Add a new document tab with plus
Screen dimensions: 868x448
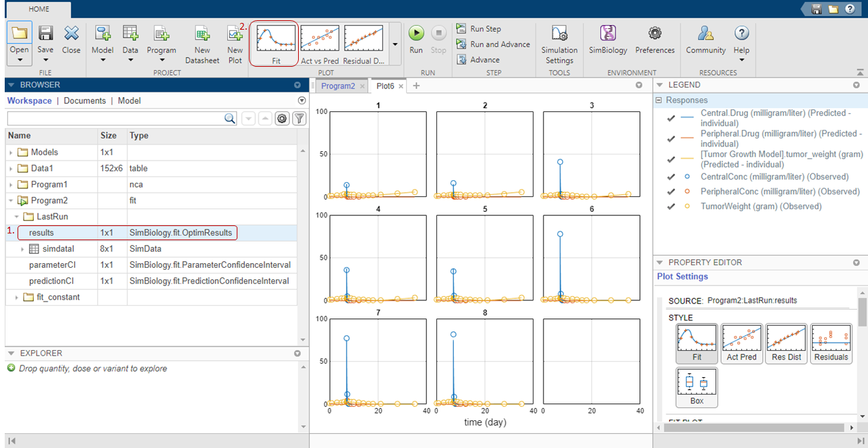tap(416, 86)
